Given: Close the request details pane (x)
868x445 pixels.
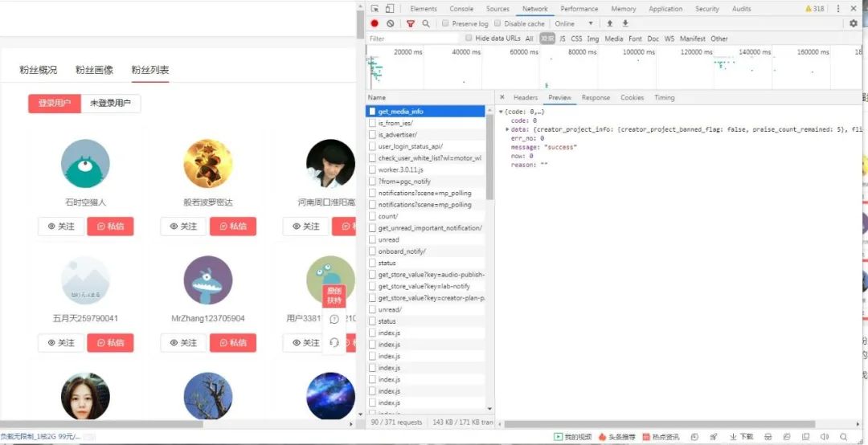Looking at the screenshot, I should [x=502, y=97].
